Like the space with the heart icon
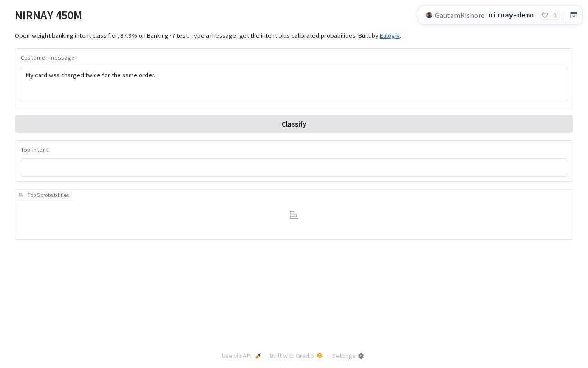Viewport: 588px width, 368px height. pos(545,15)
